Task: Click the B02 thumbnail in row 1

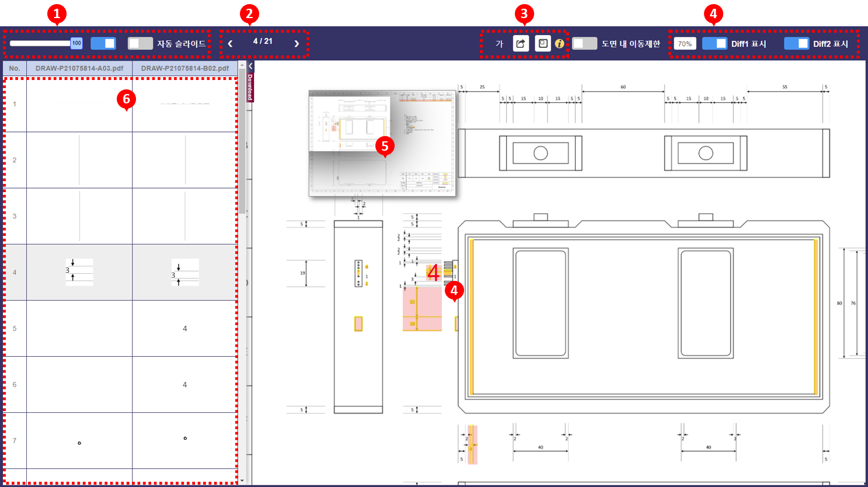Action: 185,104
